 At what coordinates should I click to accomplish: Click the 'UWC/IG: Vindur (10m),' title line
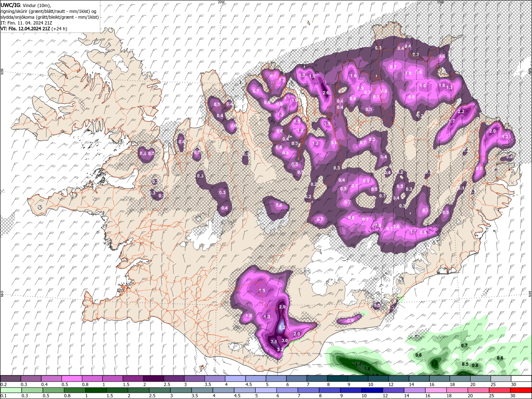point(26,5)
